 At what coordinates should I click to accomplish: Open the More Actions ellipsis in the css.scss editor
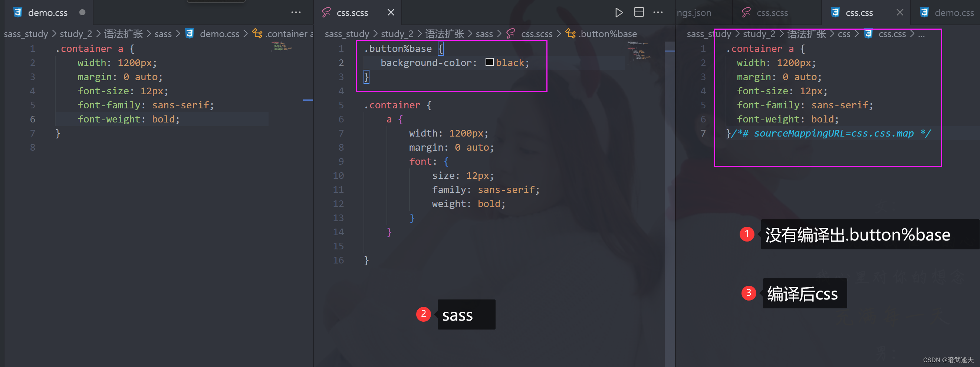click(658, 12)
